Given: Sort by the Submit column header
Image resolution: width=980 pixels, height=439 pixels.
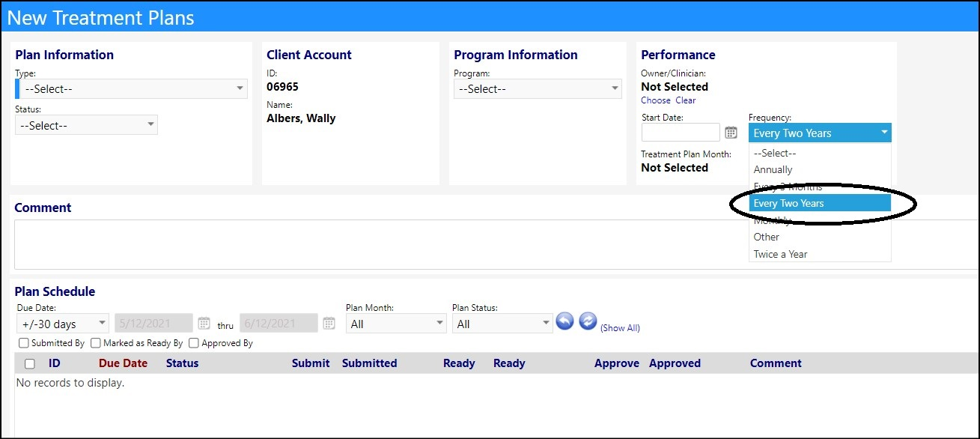Looking at the screenshot, I should point(311,363).
